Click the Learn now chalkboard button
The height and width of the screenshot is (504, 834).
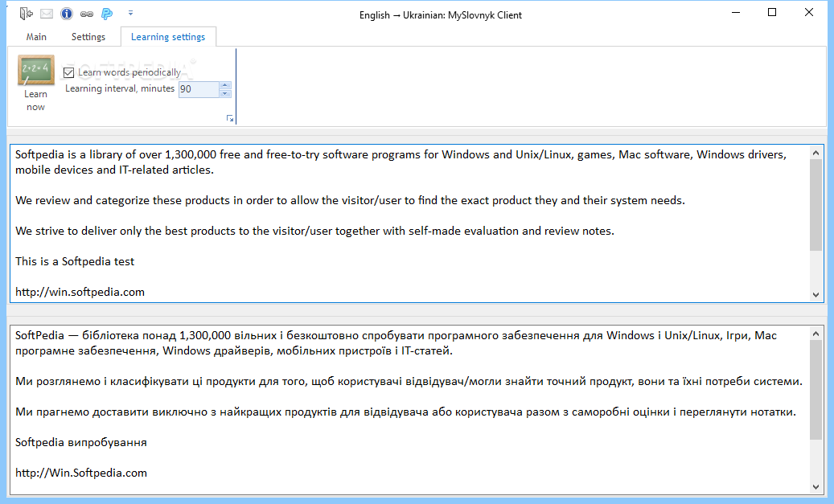[35, 83]
